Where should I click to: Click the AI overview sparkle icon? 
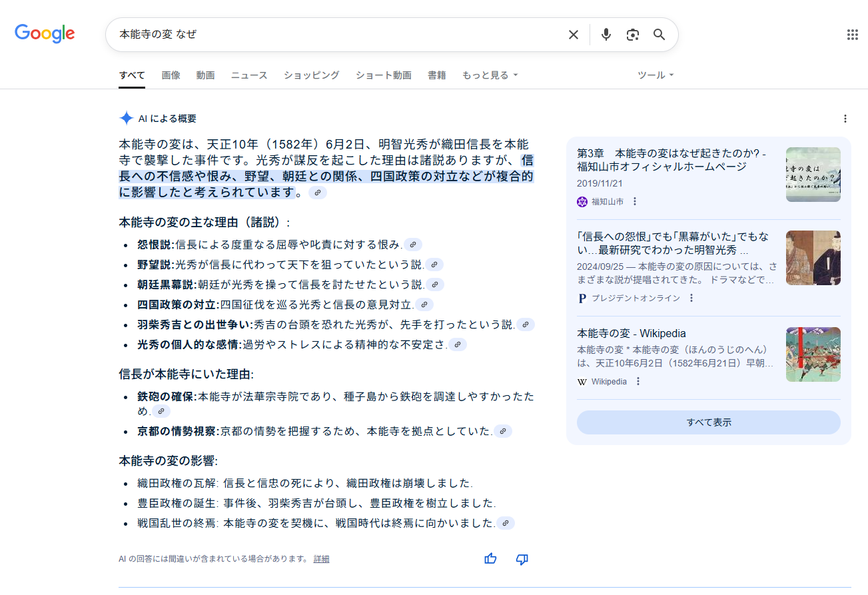pyautogui.click(x=126, y=119)
